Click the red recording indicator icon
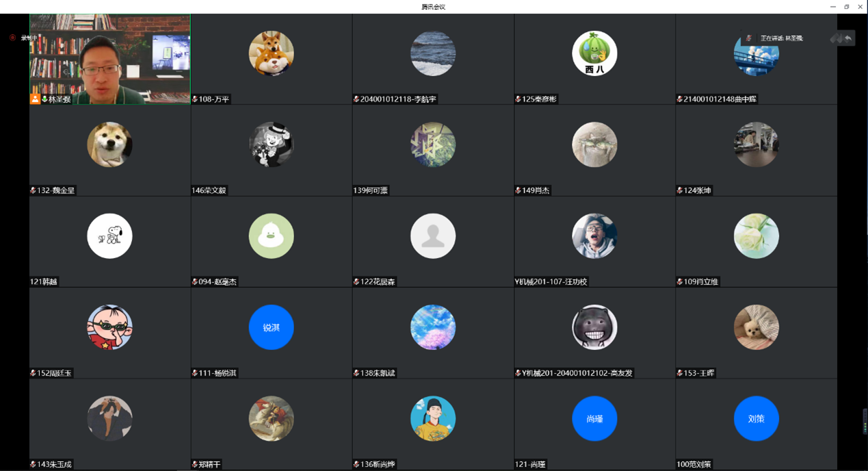The width and height of the screenshot is (868, 471). click(12, 38)
